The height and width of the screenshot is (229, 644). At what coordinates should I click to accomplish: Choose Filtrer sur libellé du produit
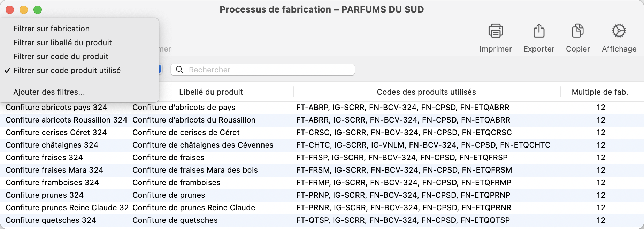point(62,42)
